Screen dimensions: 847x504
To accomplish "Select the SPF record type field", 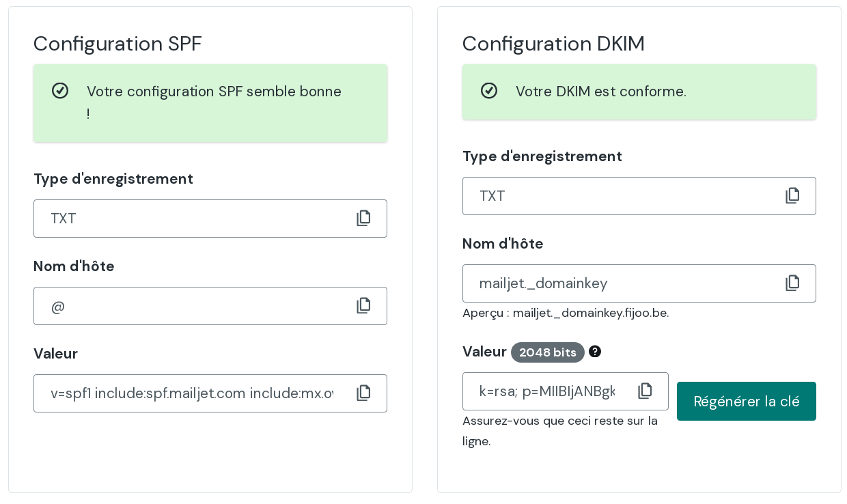I will coord(191,219).
